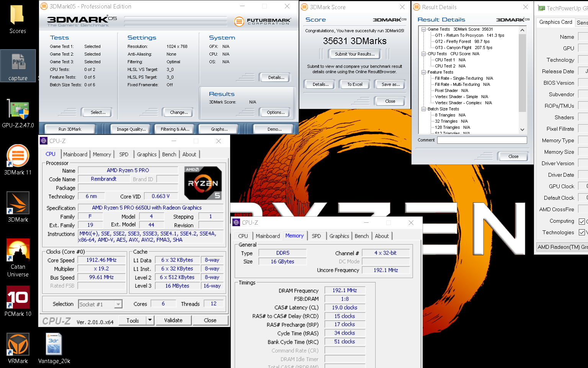
Task: Click the Result Details scrollbar thumb
Action: point(522,73)
